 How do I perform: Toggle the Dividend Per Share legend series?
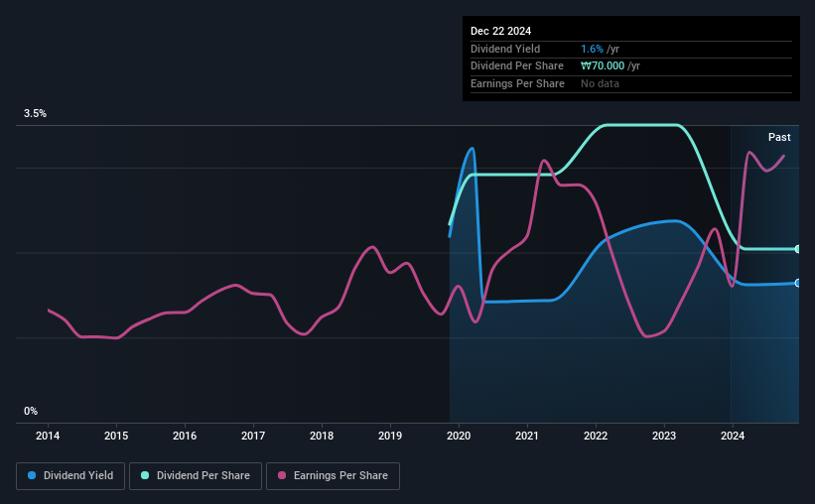(x=196, y=476)
